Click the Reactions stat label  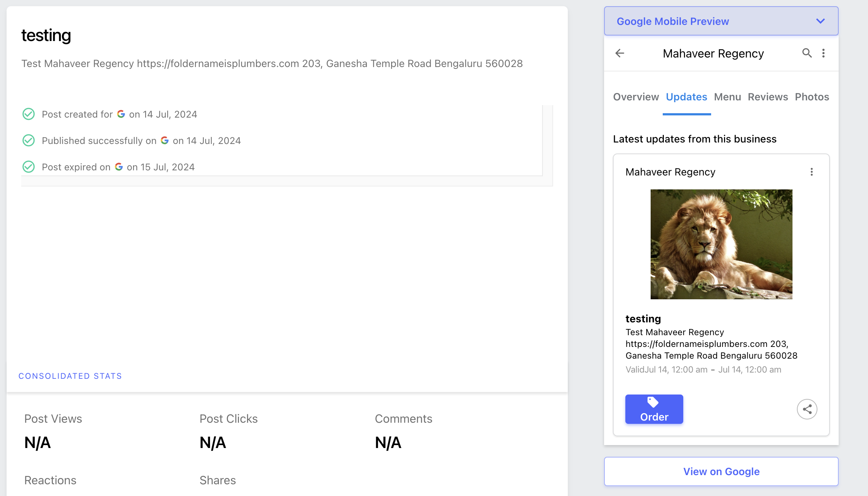click(50, 480)
